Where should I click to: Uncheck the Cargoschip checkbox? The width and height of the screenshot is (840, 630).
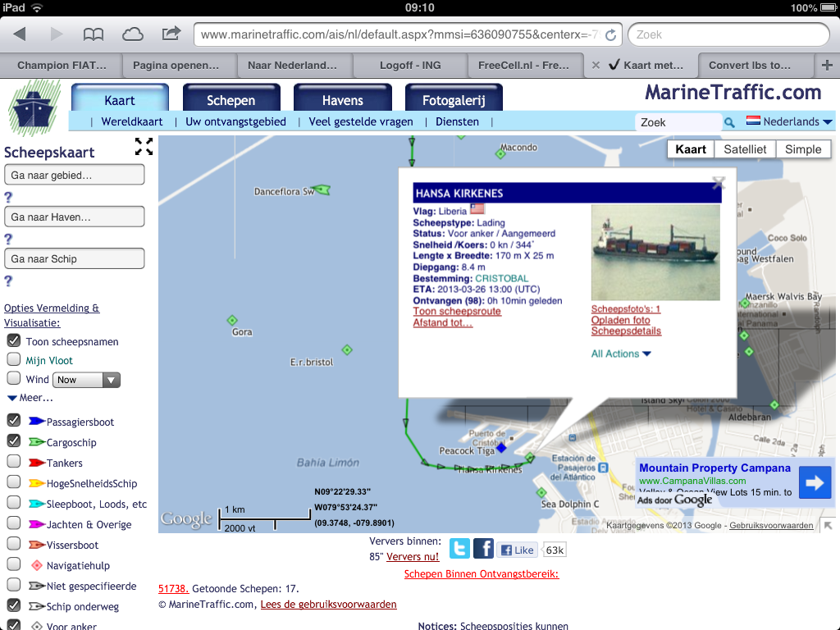click(14, 441)
